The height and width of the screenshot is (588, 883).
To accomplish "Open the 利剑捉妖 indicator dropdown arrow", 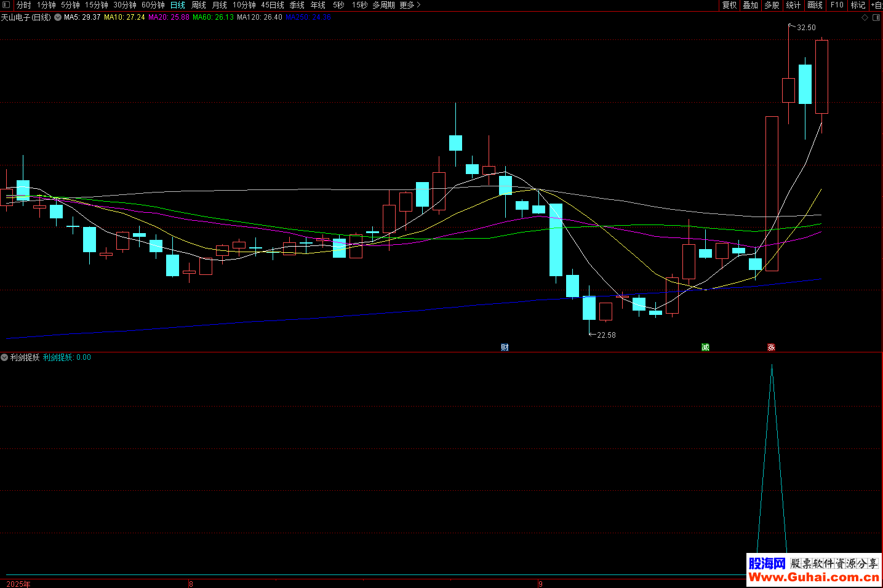I will click(x=4, y=357).
